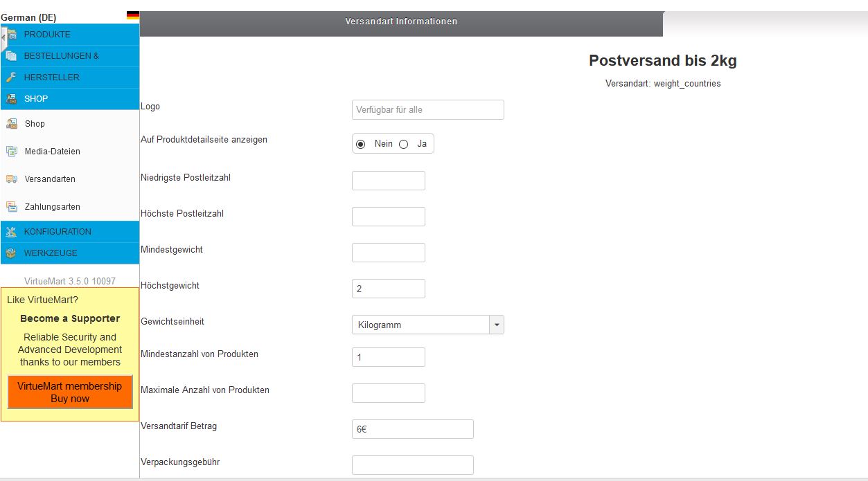Screen dimensions: 868x481
Task: Open the Logo 'Verfügbar für alle' selector
Action: (x=427, y=109)
